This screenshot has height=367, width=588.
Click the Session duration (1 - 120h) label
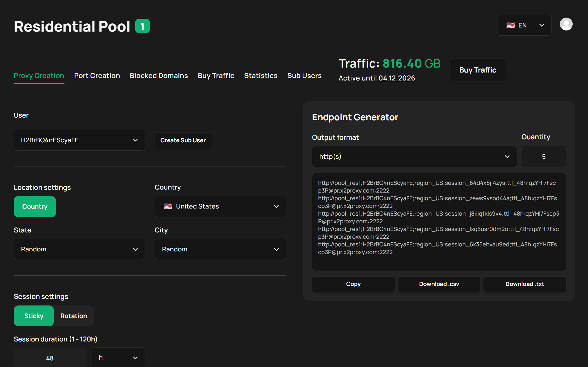tap(56, 339)
